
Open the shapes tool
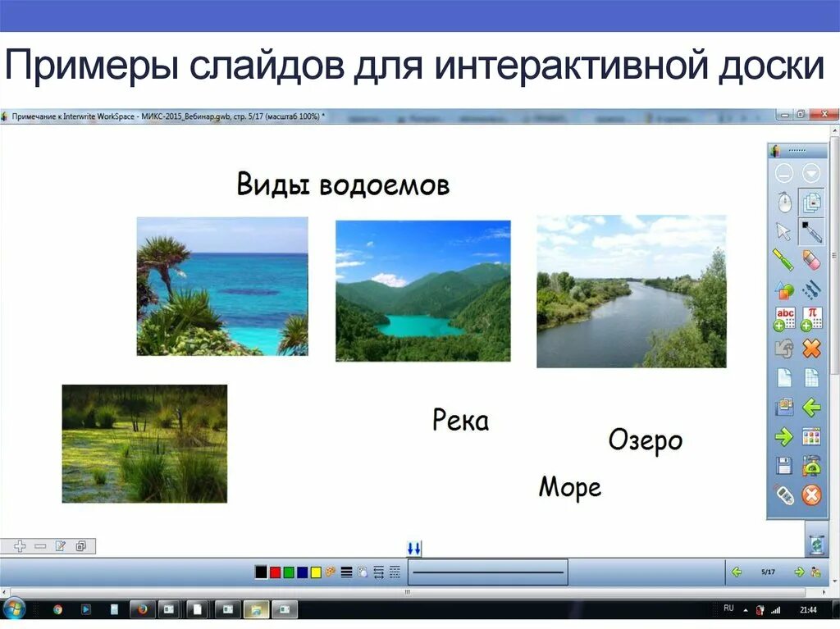[x=783, y=289]
